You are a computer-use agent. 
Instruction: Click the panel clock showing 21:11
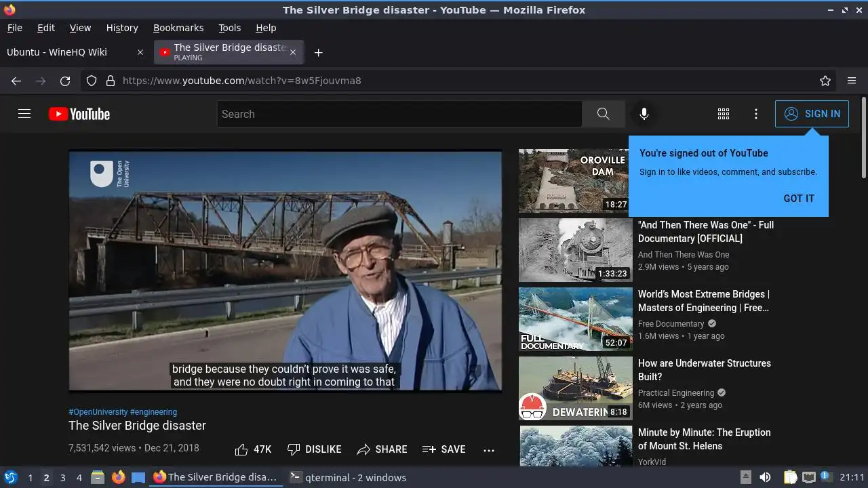tap(852, 477)
